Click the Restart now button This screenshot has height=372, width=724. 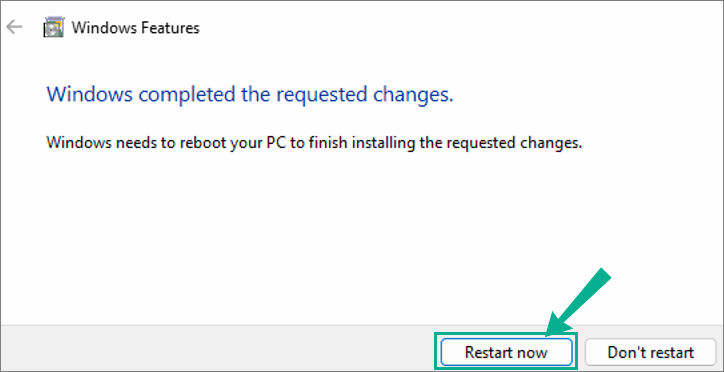point(506,352)
